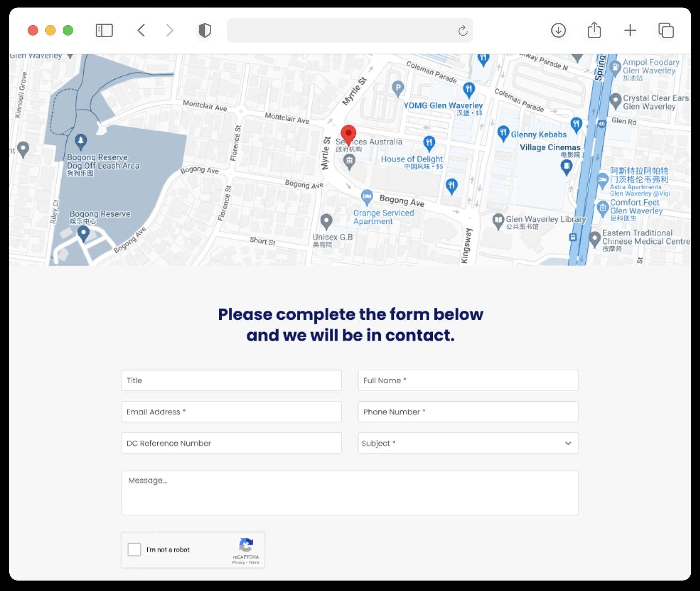Expand the Subject dropdown

(x=468, y=443)
